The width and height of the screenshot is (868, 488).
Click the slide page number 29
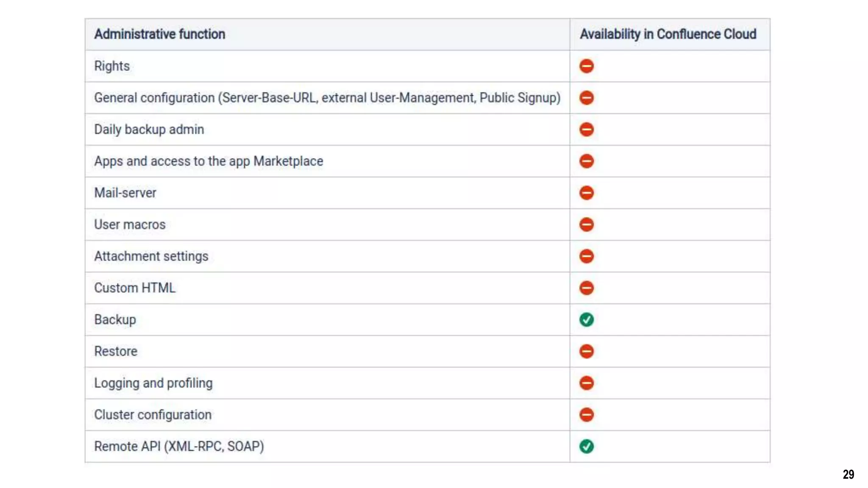(848, 474)
